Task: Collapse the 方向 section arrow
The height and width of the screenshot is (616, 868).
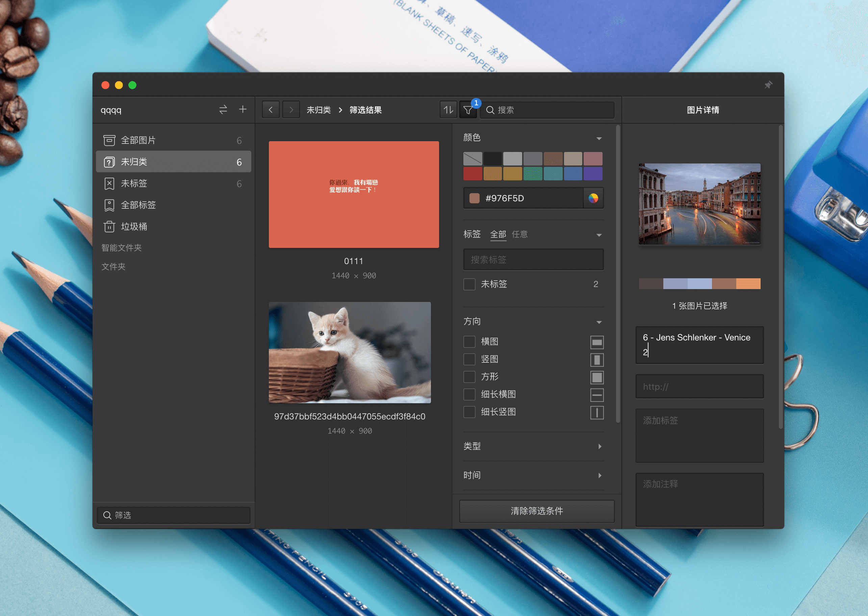Action: [599, 323]
